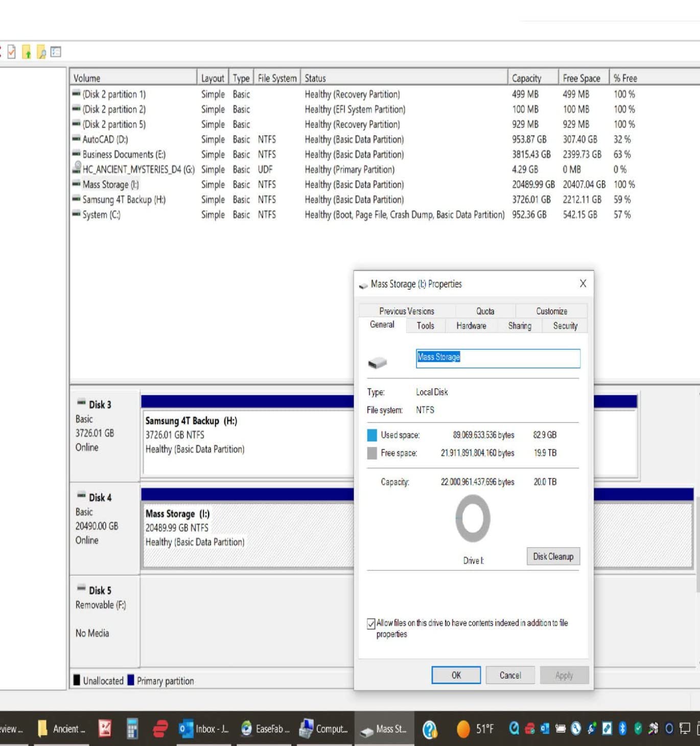Click the drive icon in the Properties dialog
700x746 pixels.
tap(377, 363)
